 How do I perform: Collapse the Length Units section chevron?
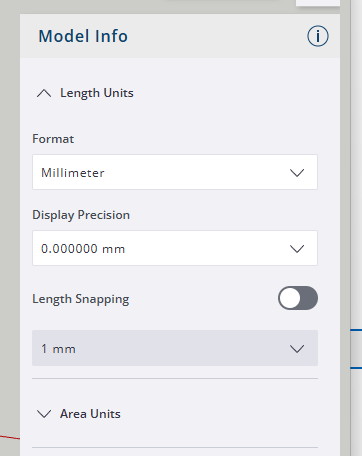click(44, 93)
